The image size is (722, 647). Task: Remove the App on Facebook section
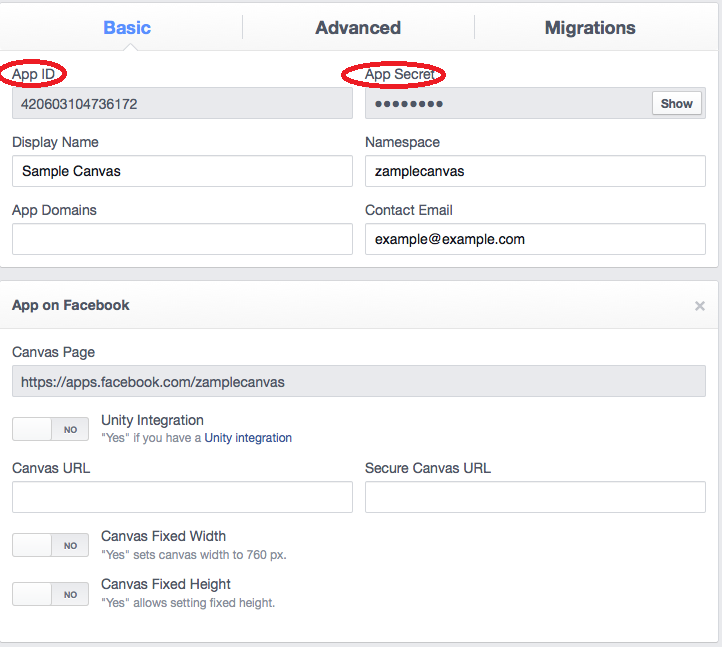tap(699, 306)
